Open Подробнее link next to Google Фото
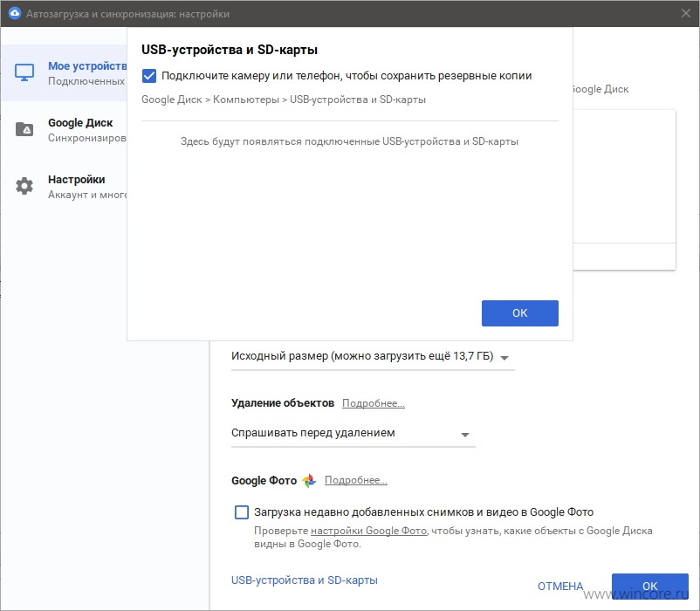700x611 pixels. pyautogui.click(x=356, y=480)
